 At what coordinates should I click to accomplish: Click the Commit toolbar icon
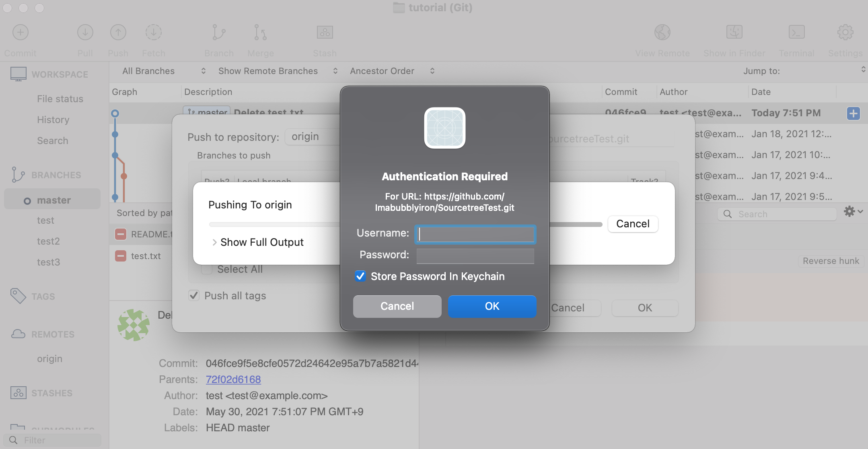click(x=20, y=33)
